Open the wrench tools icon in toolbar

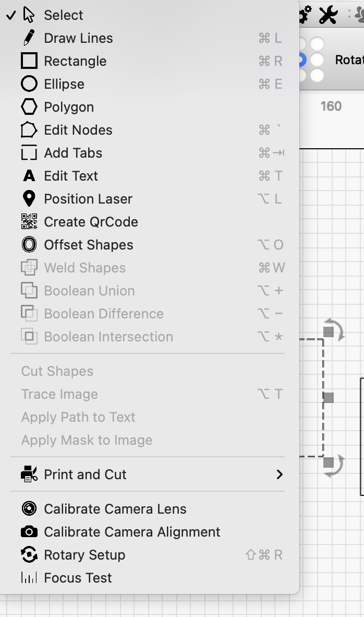coord(328,15)
